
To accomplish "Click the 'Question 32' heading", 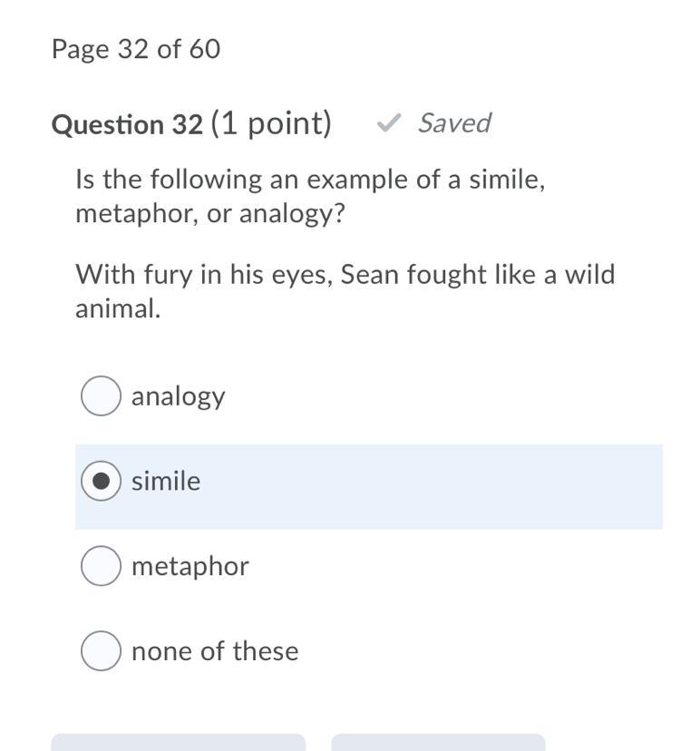I will click(x=127, y=124).
